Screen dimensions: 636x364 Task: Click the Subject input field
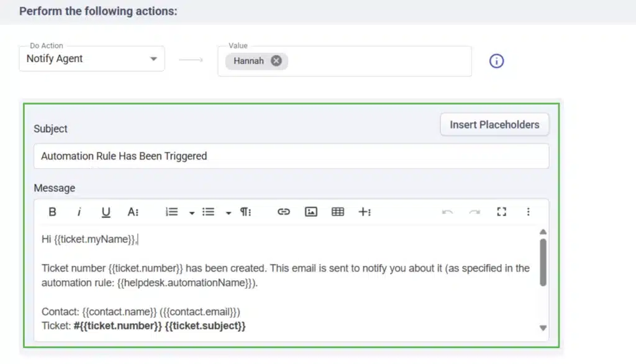tap(291, 156)
